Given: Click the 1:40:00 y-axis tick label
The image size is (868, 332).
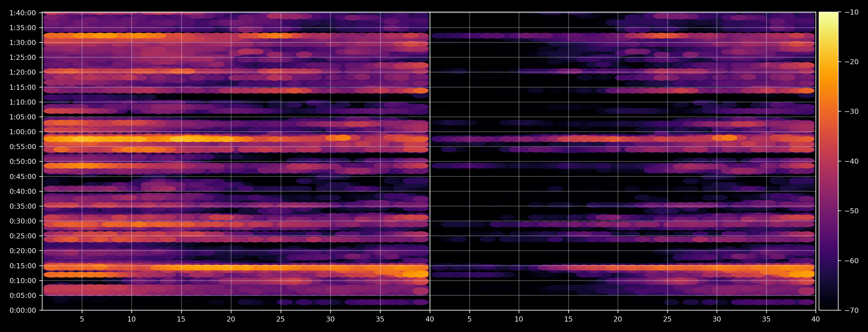Looking at the screenshot, I should (x=23, y=13).
